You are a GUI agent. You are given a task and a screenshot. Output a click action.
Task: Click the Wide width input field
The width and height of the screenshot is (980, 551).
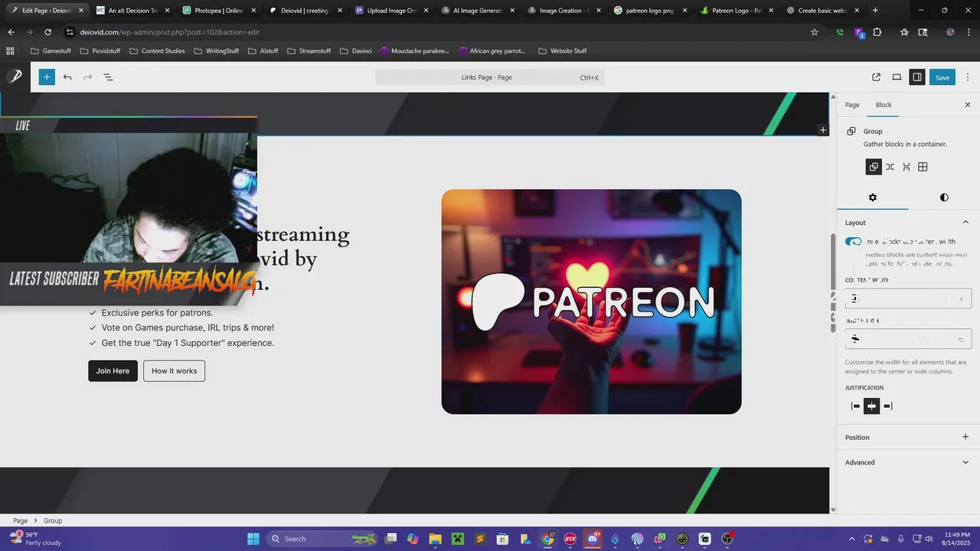pos(908,338)
